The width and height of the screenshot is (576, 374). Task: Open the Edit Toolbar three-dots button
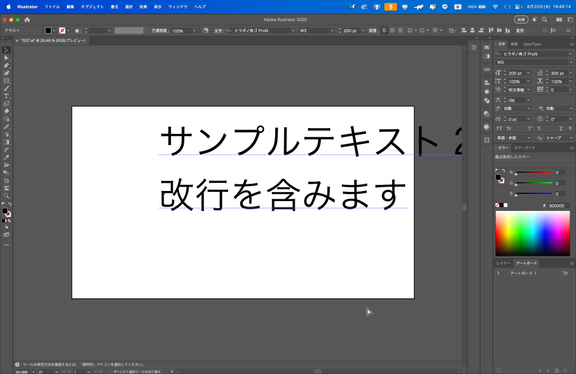[x=6, y=245]
